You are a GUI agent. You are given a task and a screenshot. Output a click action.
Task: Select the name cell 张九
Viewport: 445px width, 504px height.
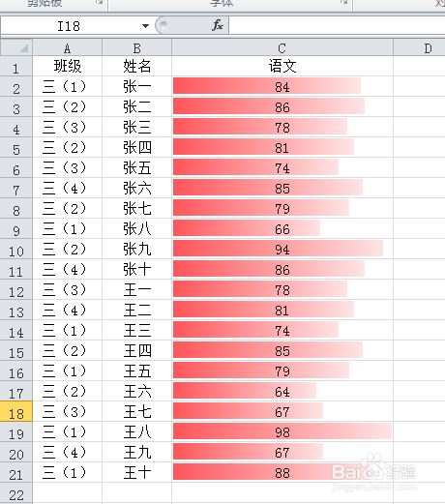coord(137,250)
